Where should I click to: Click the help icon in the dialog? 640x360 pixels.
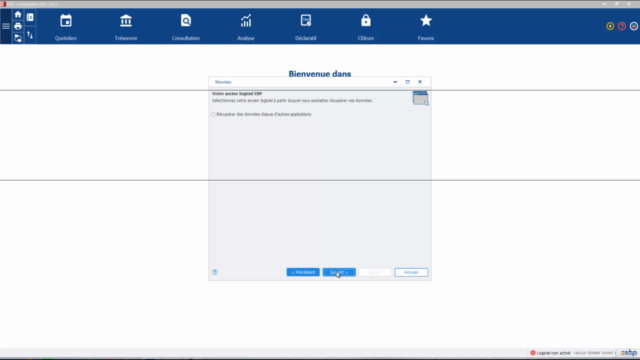click(x=215, y=272)
